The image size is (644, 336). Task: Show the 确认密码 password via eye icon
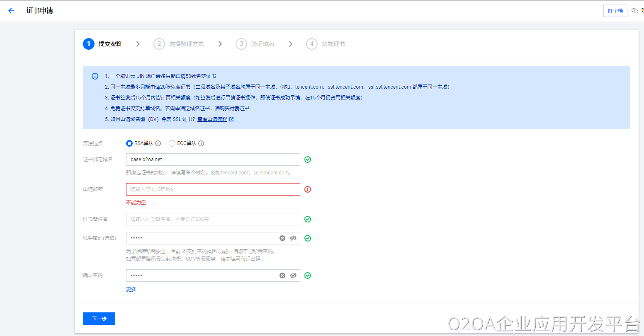293,276
